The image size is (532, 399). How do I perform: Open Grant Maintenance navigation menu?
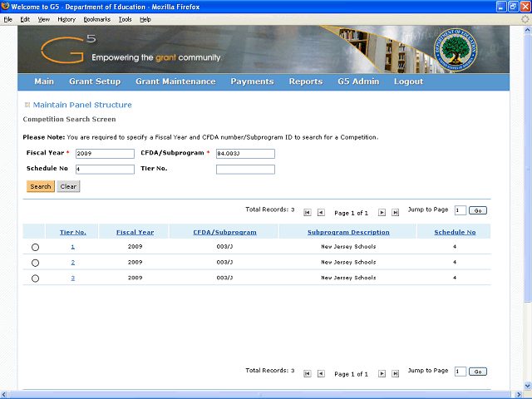click(175, 81)
